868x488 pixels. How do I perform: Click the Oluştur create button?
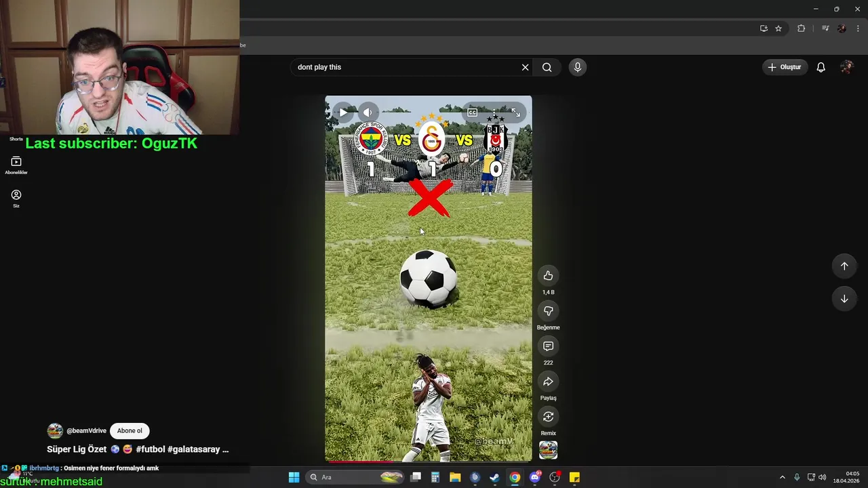785,67
